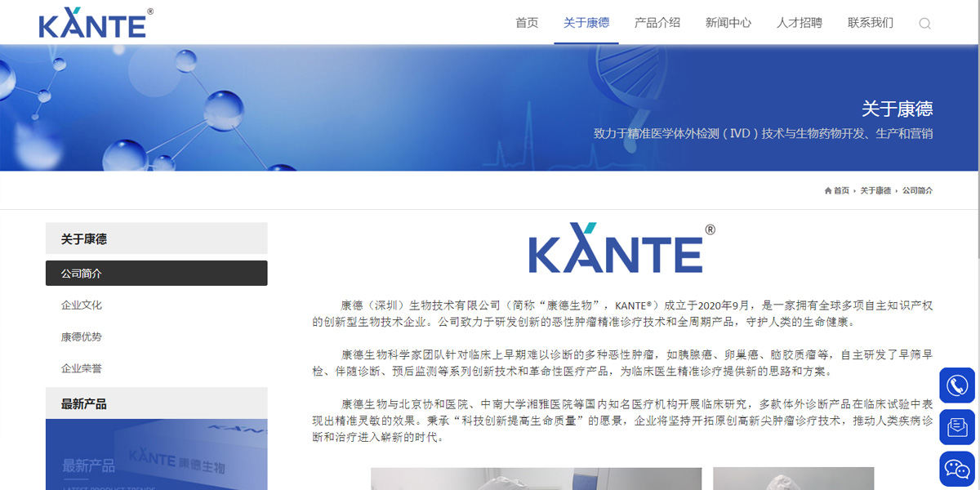The width and height of the screenshot is (980, 490).
Task: Click the WeChat floating icon
Action: (x=957, y=469)
